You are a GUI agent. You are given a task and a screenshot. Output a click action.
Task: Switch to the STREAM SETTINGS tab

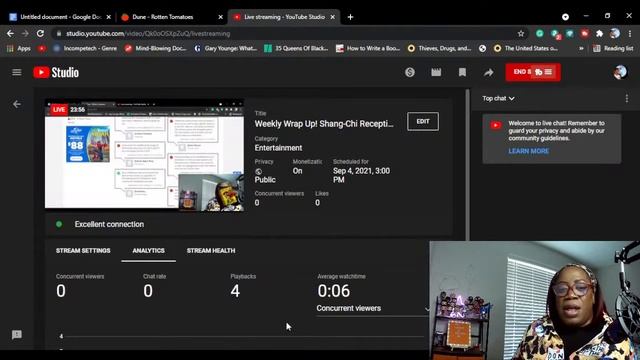click(x=83, y=251)
